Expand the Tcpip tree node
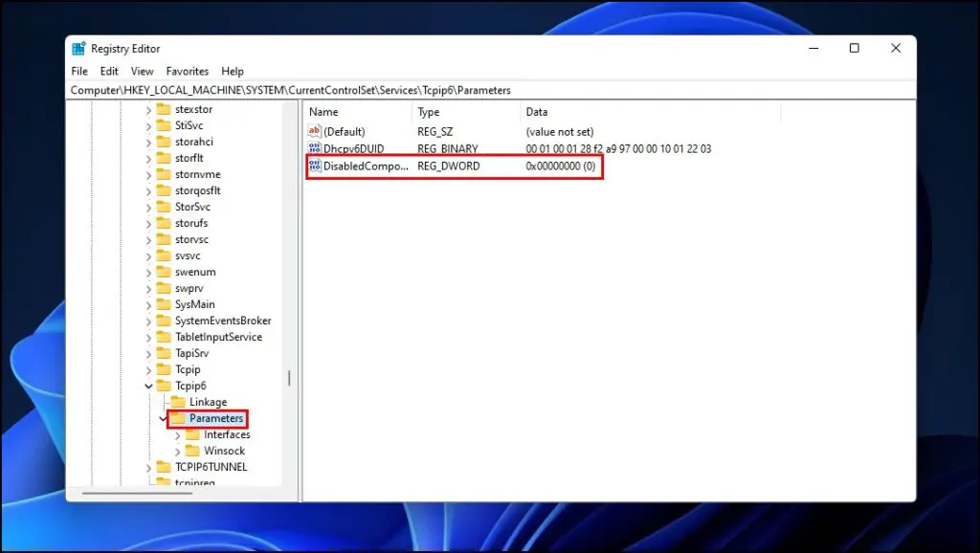 tap(148, 370)
